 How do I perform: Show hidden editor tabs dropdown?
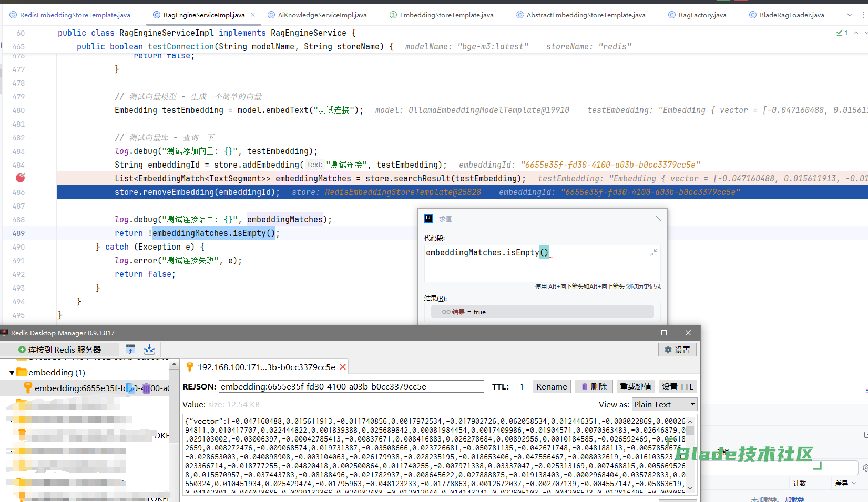(x=850, y=15)
